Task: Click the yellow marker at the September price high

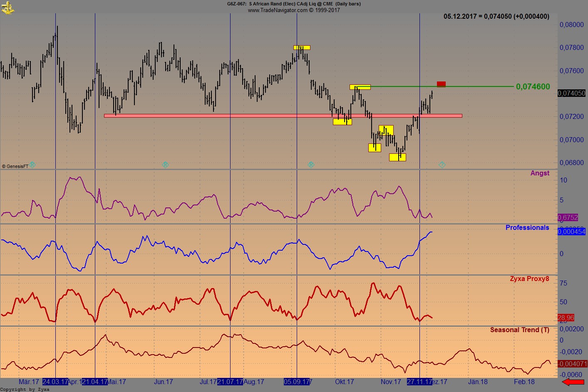Action: point(302,47)
